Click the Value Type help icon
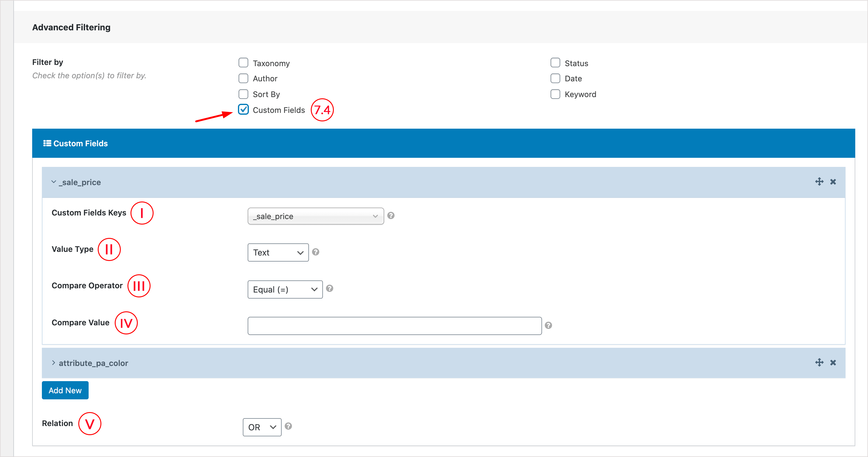The width and height of the screenshot is (868, 457). (x=315, y=252)
